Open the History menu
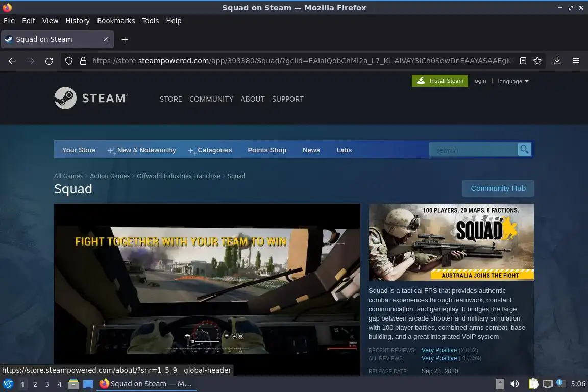 [78, 21]
